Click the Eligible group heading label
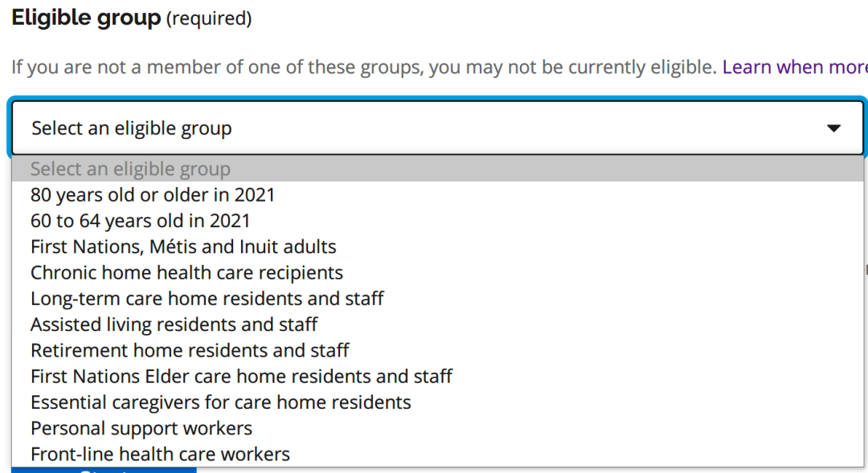868x473 pixels. click(x=86, y=18)
